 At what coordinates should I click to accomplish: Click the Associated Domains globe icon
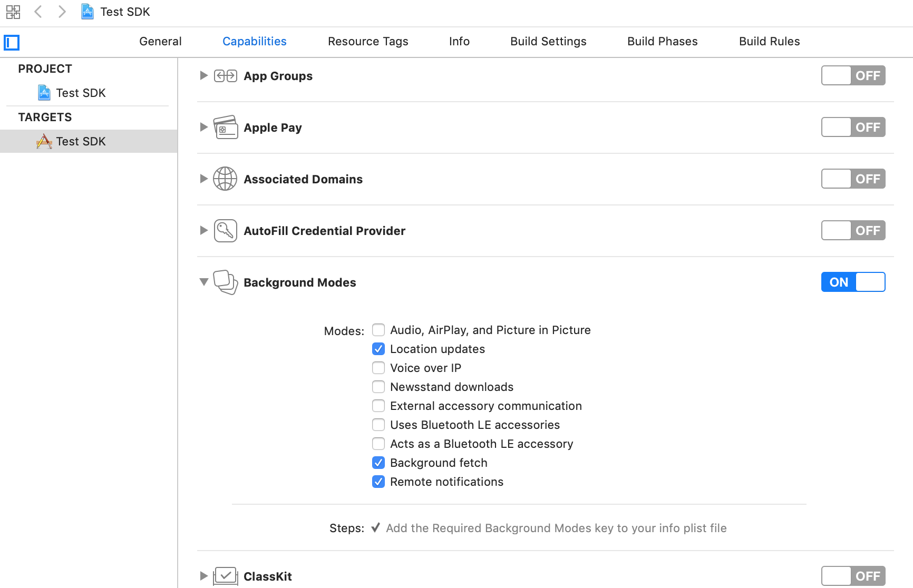click(x=225, y=179)
